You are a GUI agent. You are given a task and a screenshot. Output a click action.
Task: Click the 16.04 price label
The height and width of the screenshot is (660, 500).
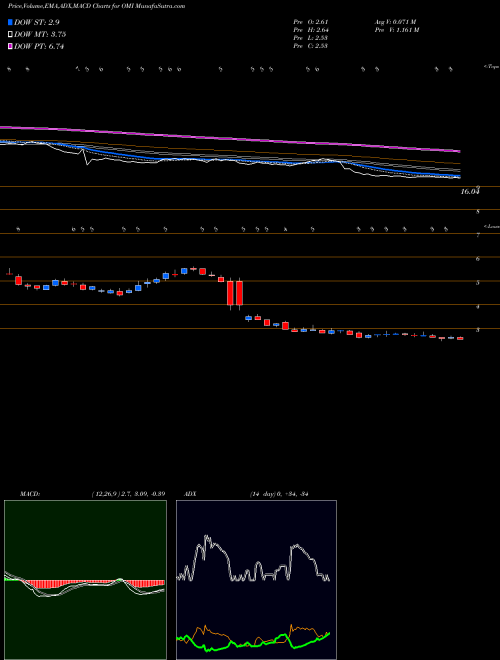(470, 192)
